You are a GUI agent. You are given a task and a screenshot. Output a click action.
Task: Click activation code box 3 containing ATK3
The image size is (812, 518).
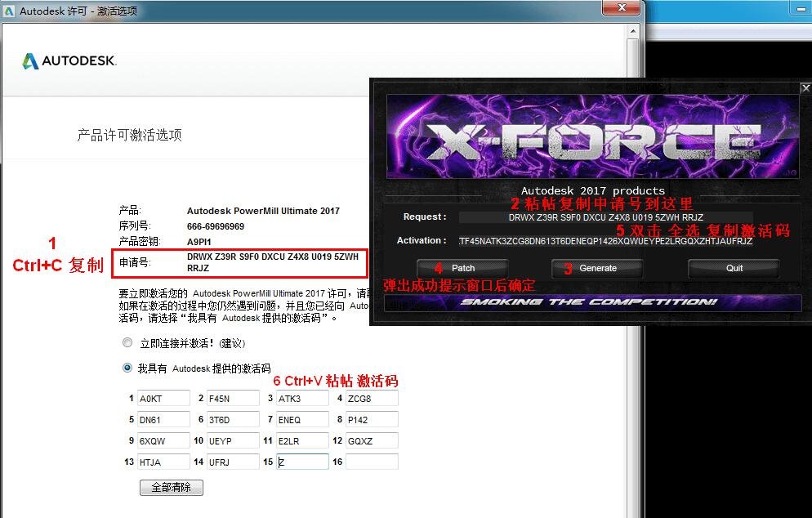tap(302, 399)
